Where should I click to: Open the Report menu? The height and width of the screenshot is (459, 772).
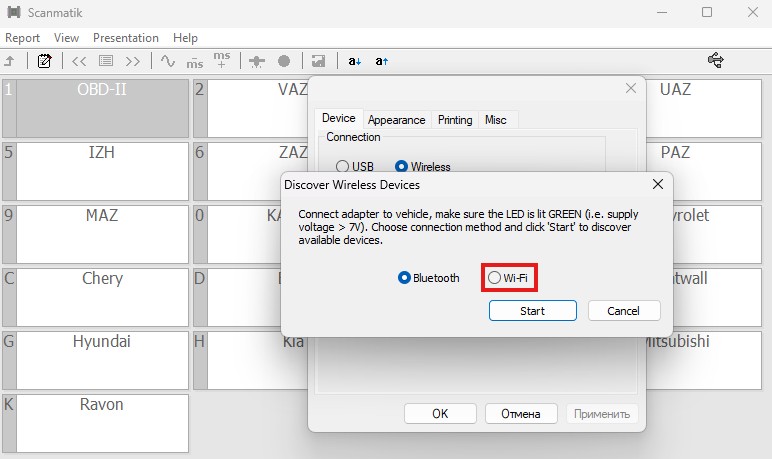[x=22, y=38]
